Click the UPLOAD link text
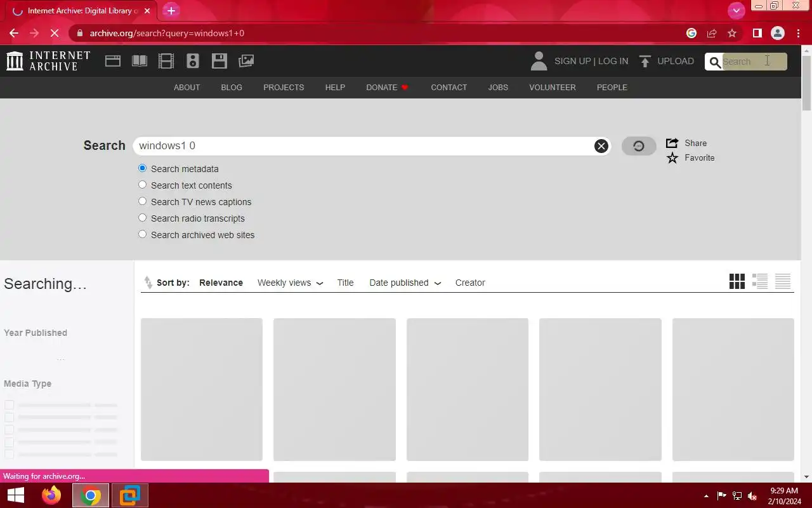 [676, 61]
